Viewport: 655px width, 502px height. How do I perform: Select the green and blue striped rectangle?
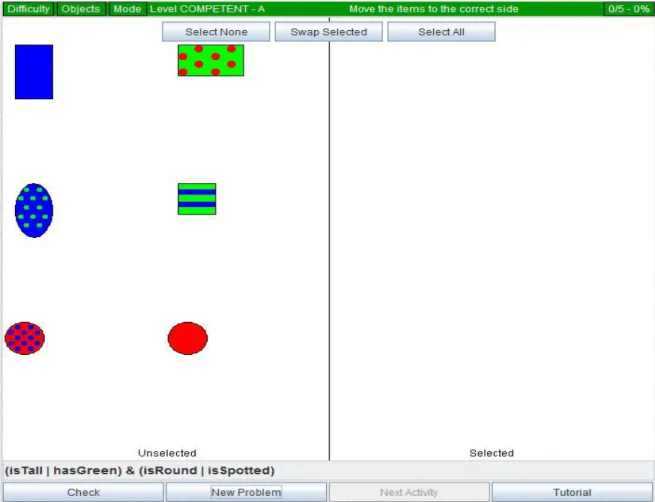(x=197, y=199)
